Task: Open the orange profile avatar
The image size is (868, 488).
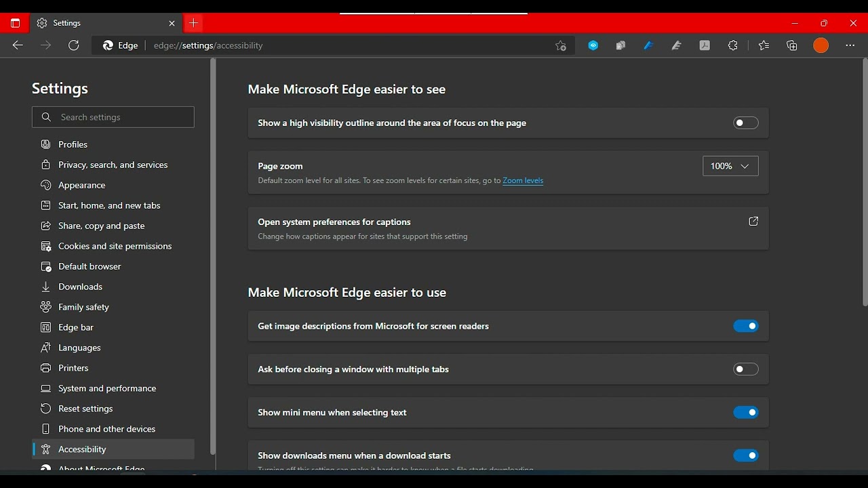Action: point(821,45)
